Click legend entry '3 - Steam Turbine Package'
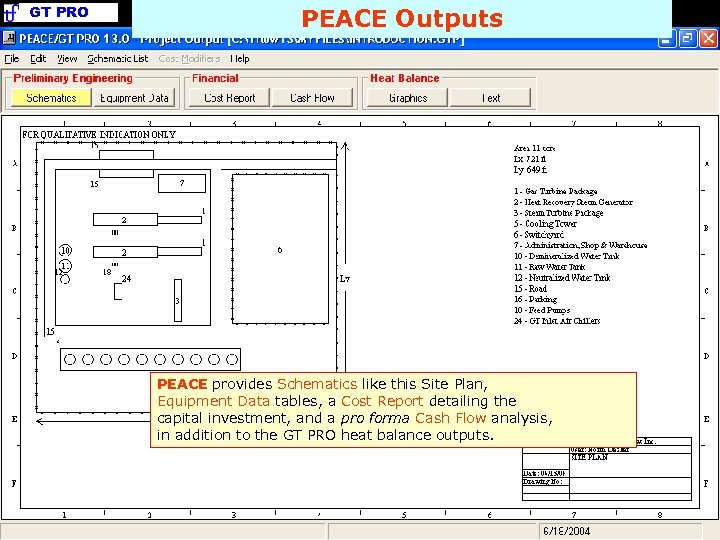This screenshot has width=720, height=540. [x=558, y=213]
